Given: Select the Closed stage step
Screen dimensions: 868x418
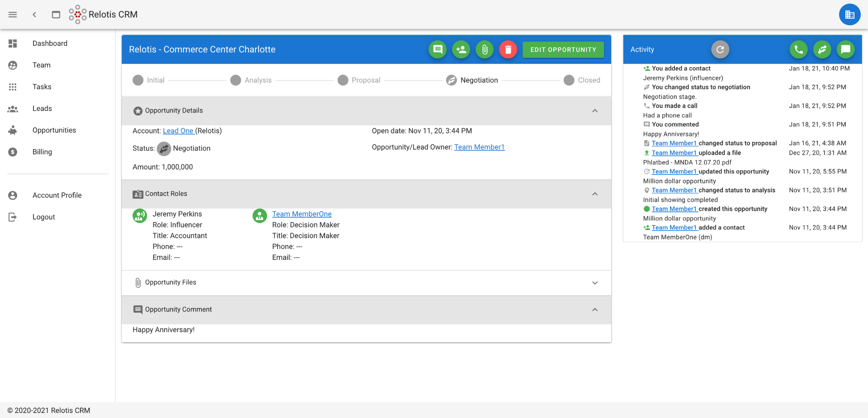Looking at the screenshot, I should click(x=582, y=80).
